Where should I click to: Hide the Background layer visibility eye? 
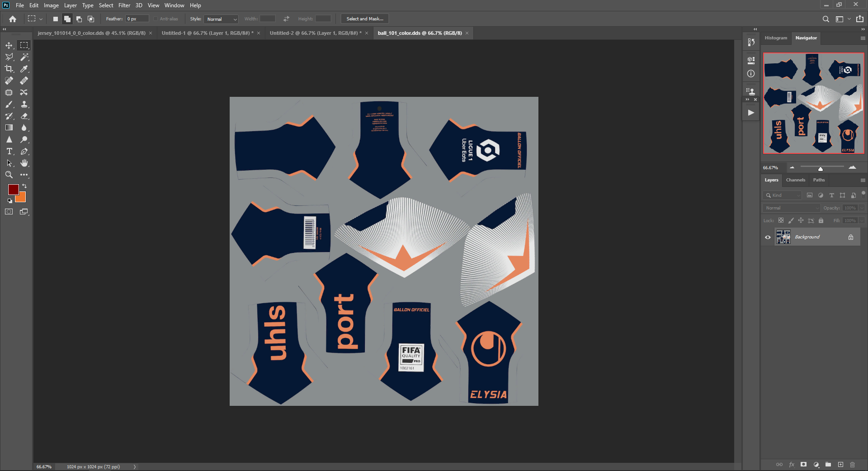click(x=768, y=237)
